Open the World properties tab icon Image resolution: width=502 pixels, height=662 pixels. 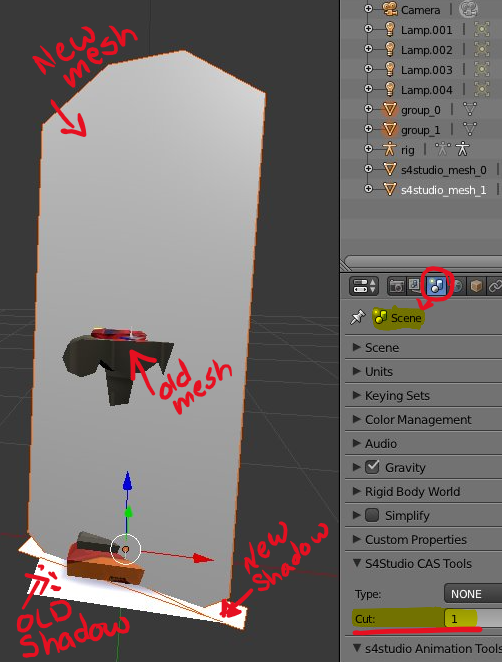pos(457,286)
